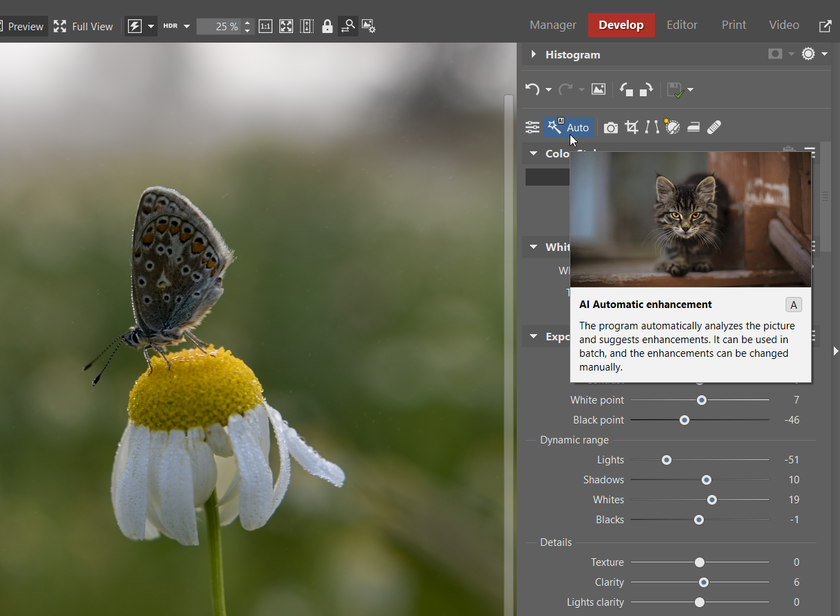Open the Crop tool
The width and height of the screenshot is (840, 616).
pyautogui.click(x=632, y=126)
